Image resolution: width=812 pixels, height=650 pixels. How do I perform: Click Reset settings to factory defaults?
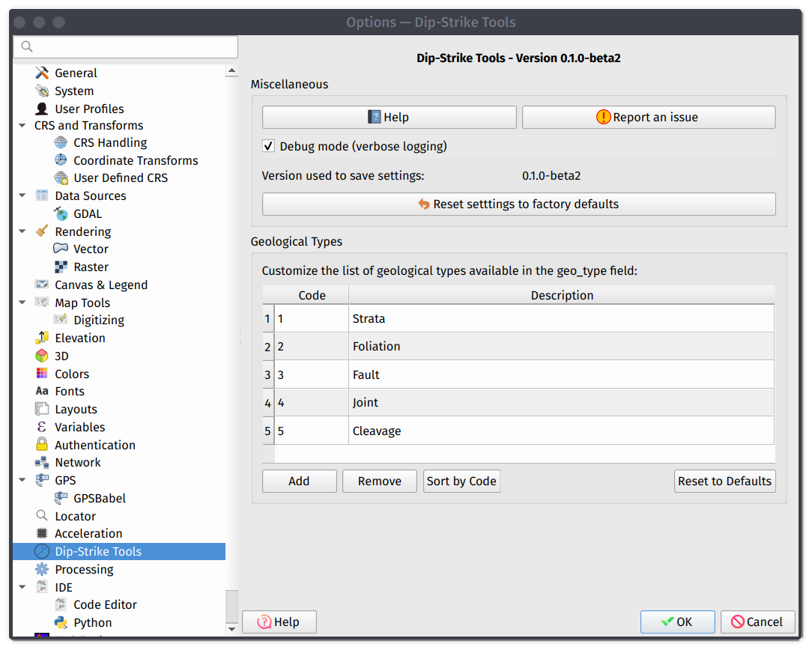tap(518, 204)
